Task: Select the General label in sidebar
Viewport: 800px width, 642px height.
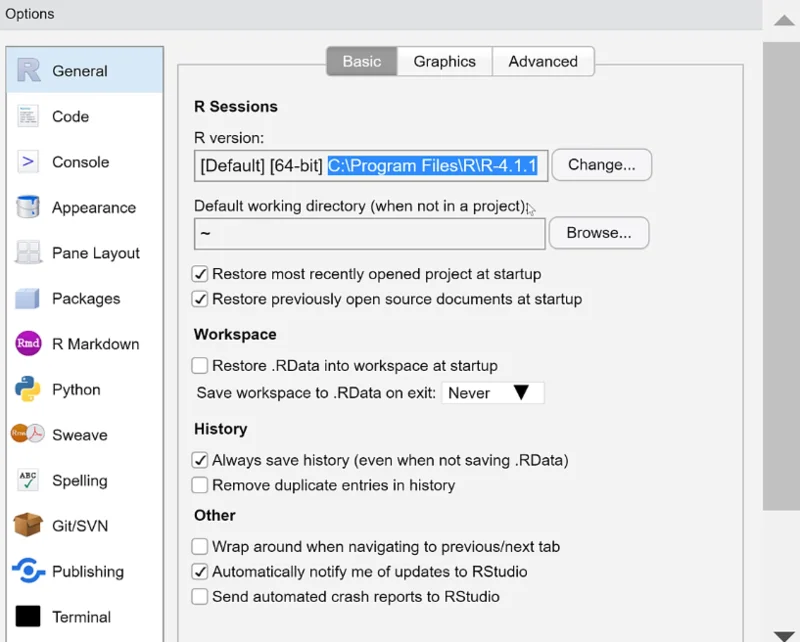Action: tap(80, 71)
